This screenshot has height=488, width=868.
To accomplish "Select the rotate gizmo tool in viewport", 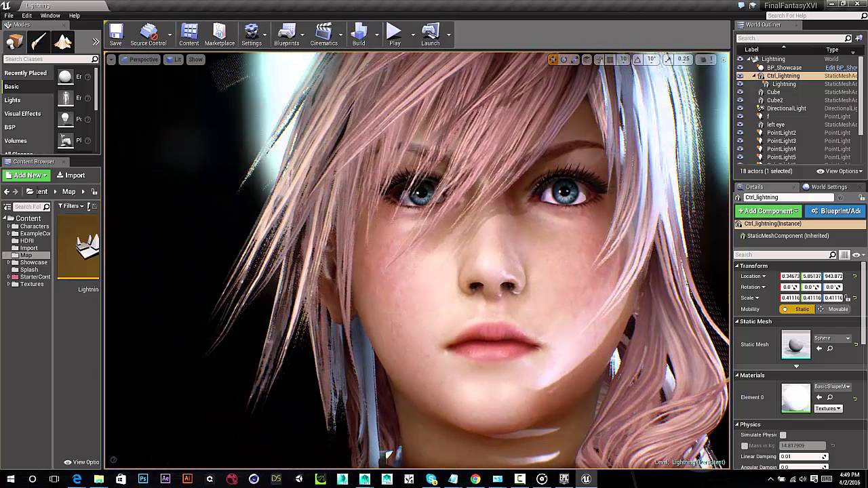I will click(564, 60).
